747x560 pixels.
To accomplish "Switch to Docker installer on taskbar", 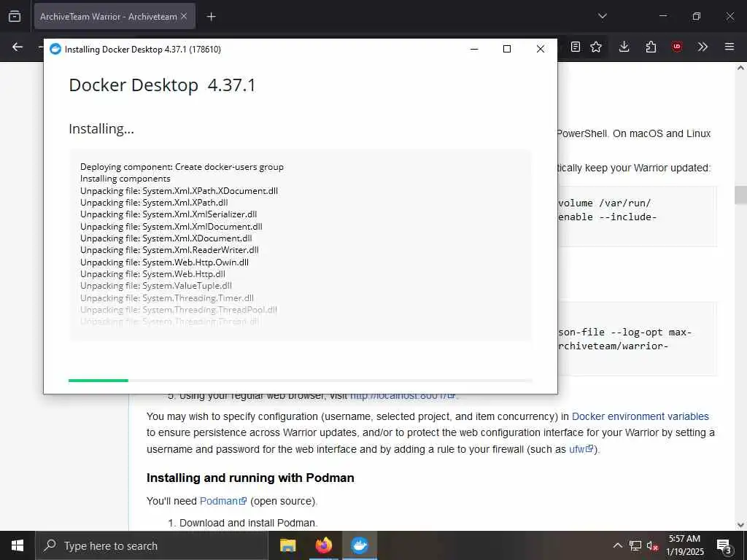I will 359,545.
